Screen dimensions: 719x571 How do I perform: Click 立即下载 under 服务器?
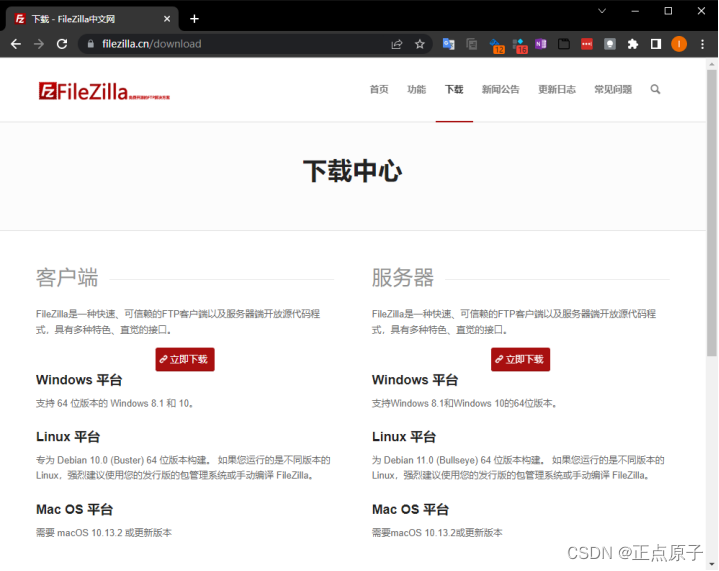(520, 360)
